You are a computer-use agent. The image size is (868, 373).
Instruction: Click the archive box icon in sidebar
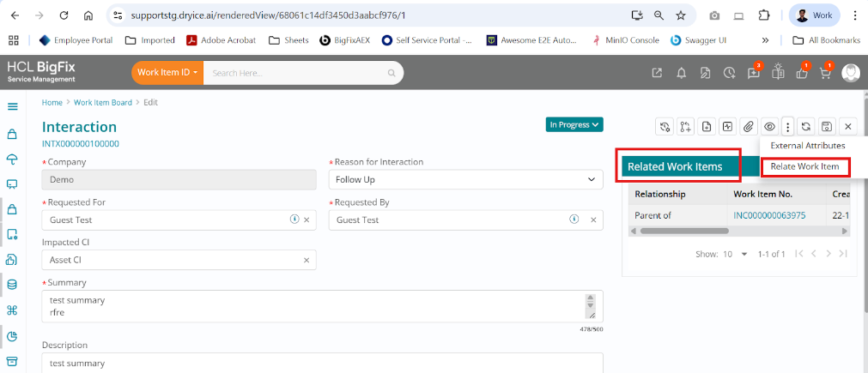(12, 361)
